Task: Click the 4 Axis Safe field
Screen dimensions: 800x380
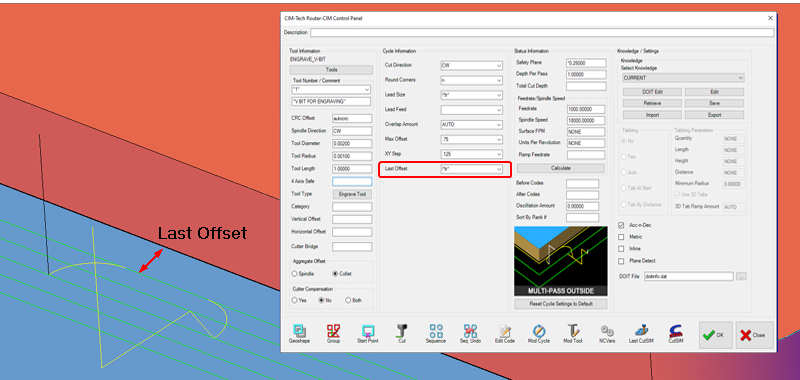Action: 352,182
